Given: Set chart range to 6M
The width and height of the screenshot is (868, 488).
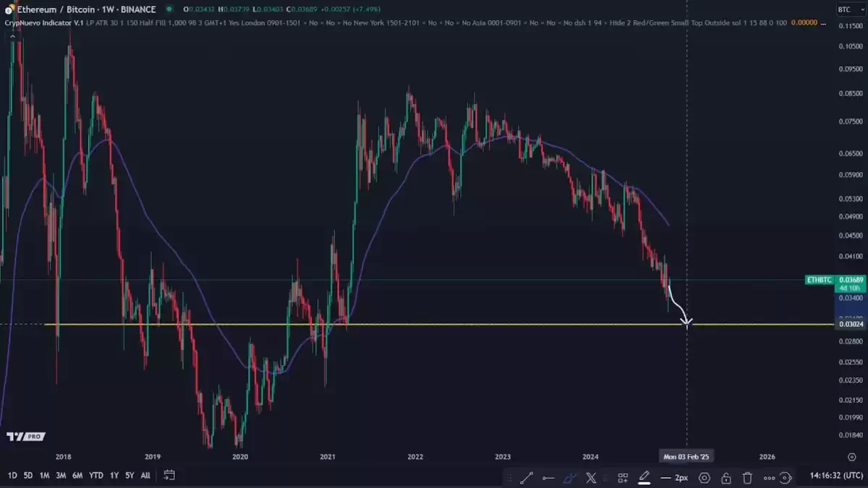Looking at the screenshot, I should [x=77, y=475].
